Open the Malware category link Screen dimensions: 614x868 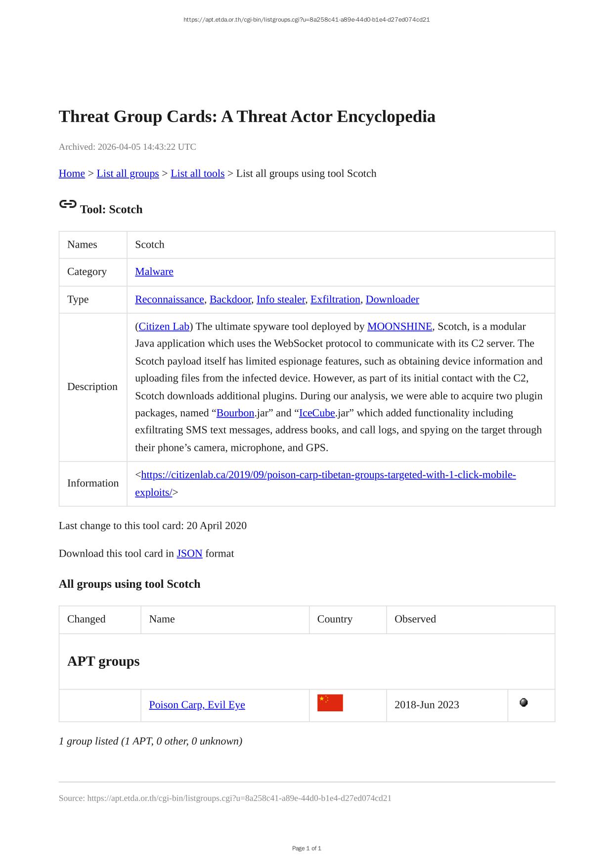tap(154, 272)
